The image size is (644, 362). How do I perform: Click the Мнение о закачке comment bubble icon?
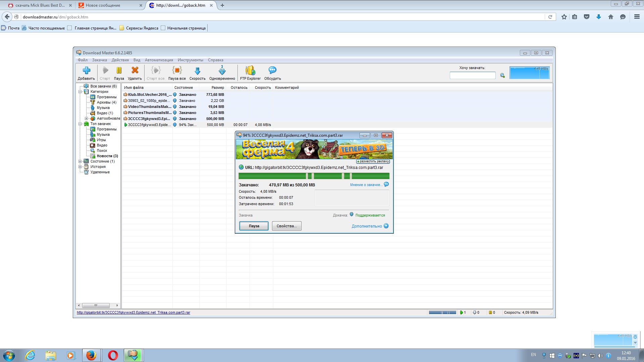[x=386, y=184]
